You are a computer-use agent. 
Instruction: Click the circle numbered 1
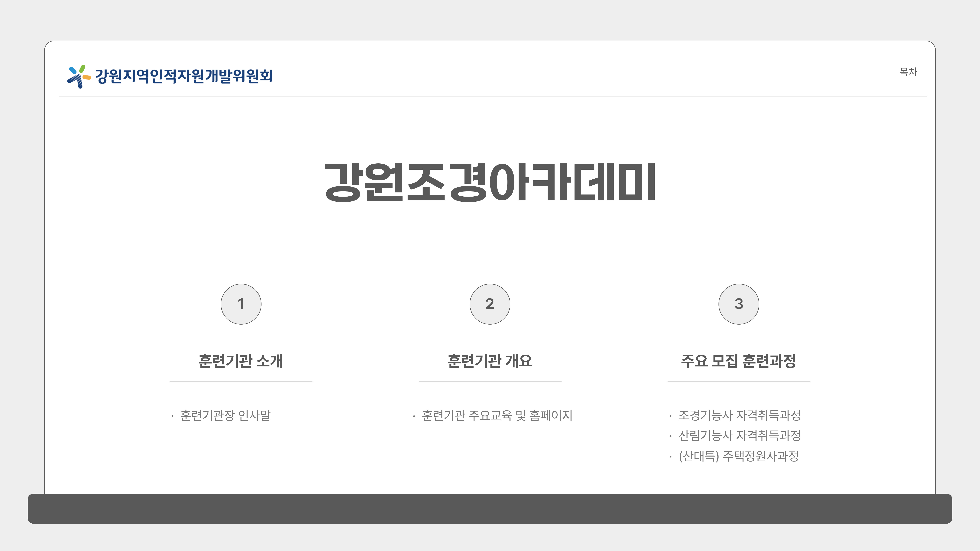[x=241, y=304]
